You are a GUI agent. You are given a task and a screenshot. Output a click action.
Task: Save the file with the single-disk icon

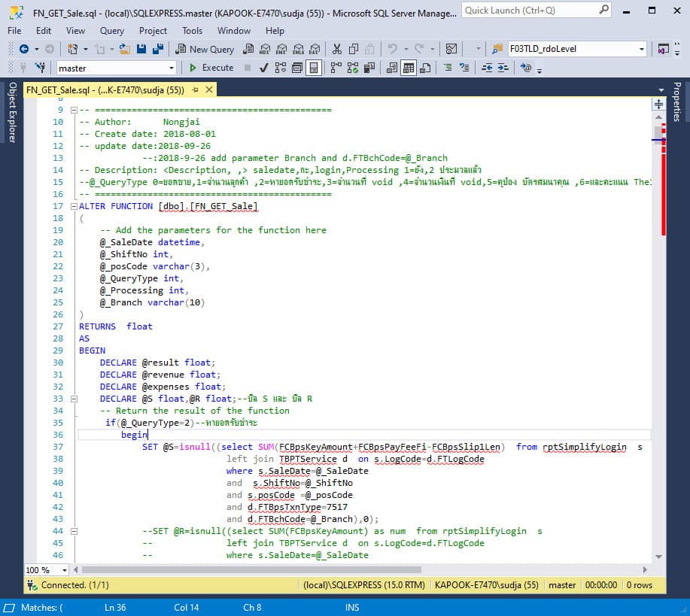[141, 50]
